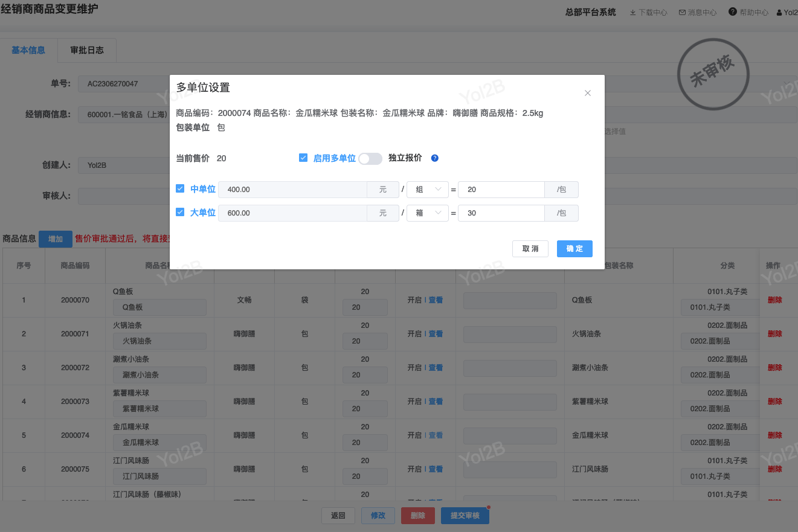798x532 pixels.
Task: Click 提交审核 button at page bottom
Action: pos(465,516)
